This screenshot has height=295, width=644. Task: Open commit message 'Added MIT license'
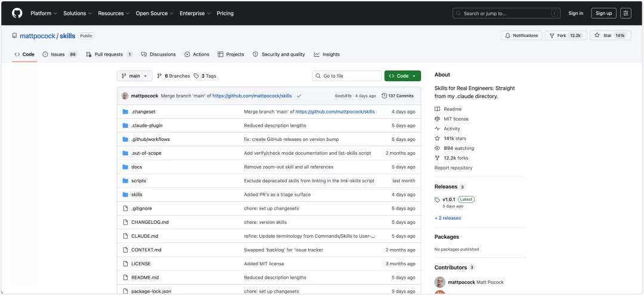[264, 264]
